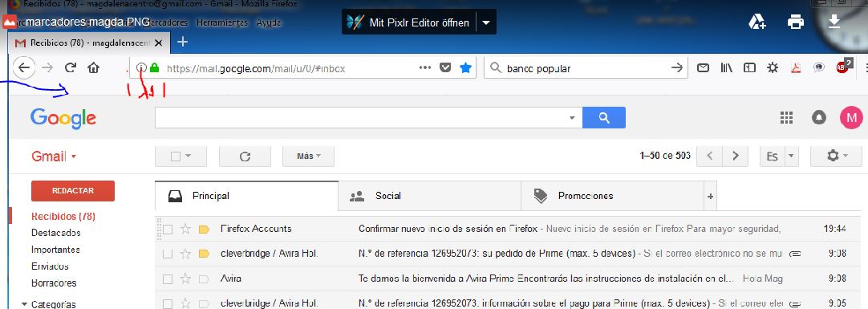Refresh the Gmail inbox list
The height and width of the screenshot is (309, 868).
tap(245, 157)
